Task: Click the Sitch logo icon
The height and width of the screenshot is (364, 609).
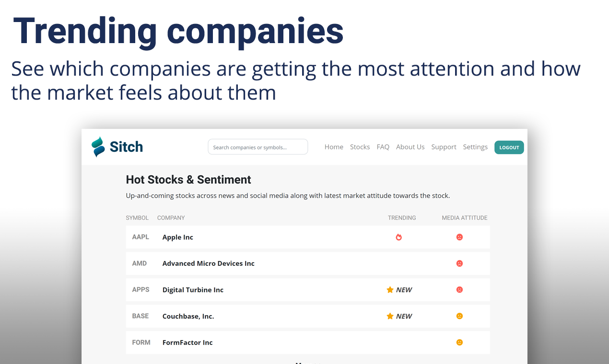Action: point(98,147)
